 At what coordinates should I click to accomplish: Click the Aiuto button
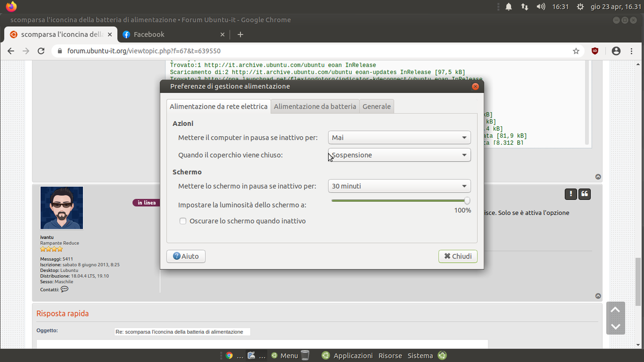pos(186,256)
